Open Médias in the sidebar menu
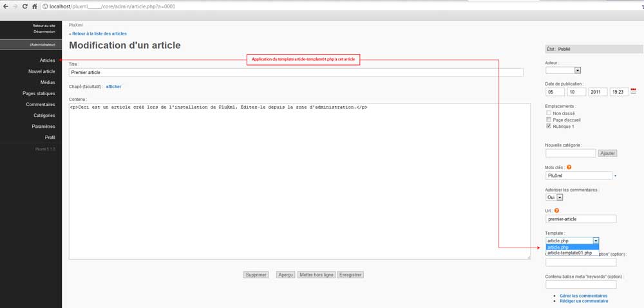The height and width of the screenshot is (308, 644). click(48, 82)
